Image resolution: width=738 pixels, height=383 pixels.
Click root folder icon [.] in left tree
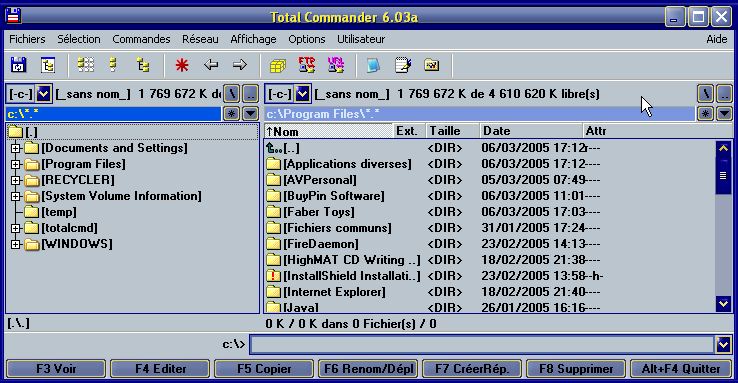pos(16,132)
